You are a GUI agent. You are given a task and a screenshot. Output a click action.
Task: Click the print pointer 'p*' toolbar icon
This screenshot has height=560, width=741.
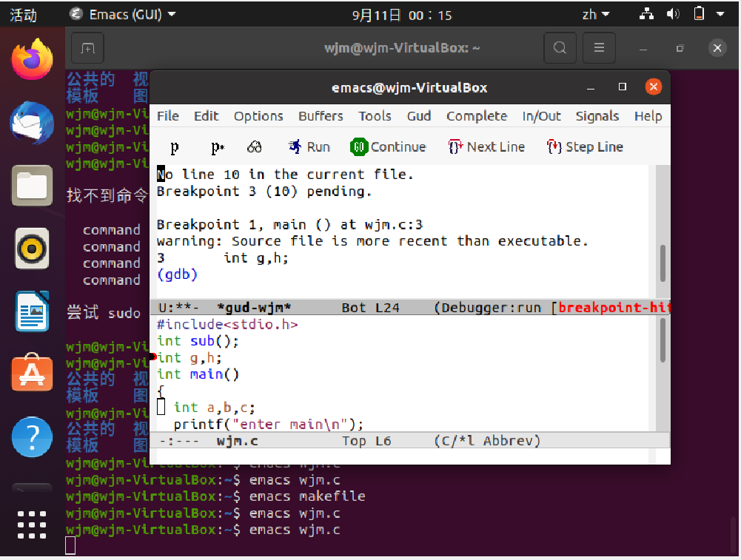(x=218, y=147)
